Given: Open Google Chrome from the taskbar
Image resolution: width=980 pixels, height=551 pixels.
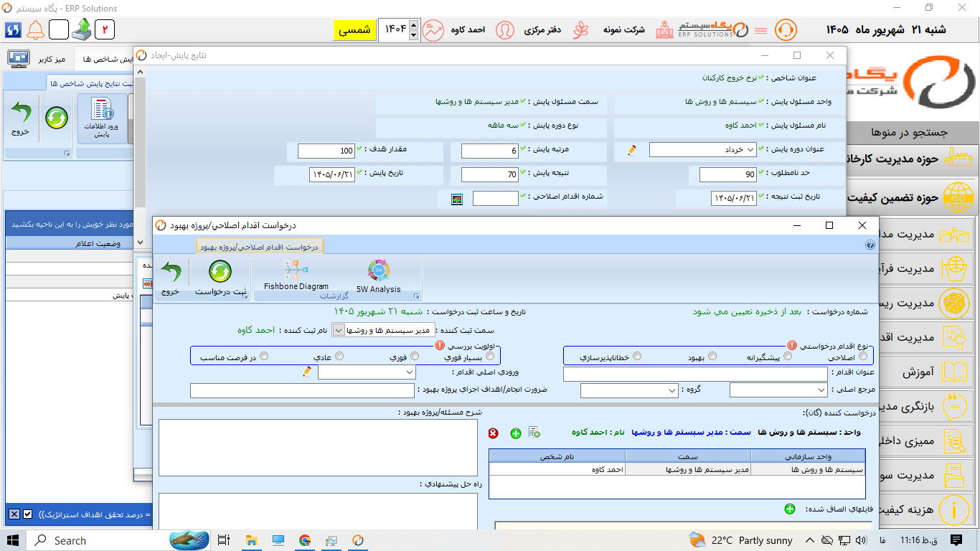Looking at the screenshot, I should (x=305, y=540).
